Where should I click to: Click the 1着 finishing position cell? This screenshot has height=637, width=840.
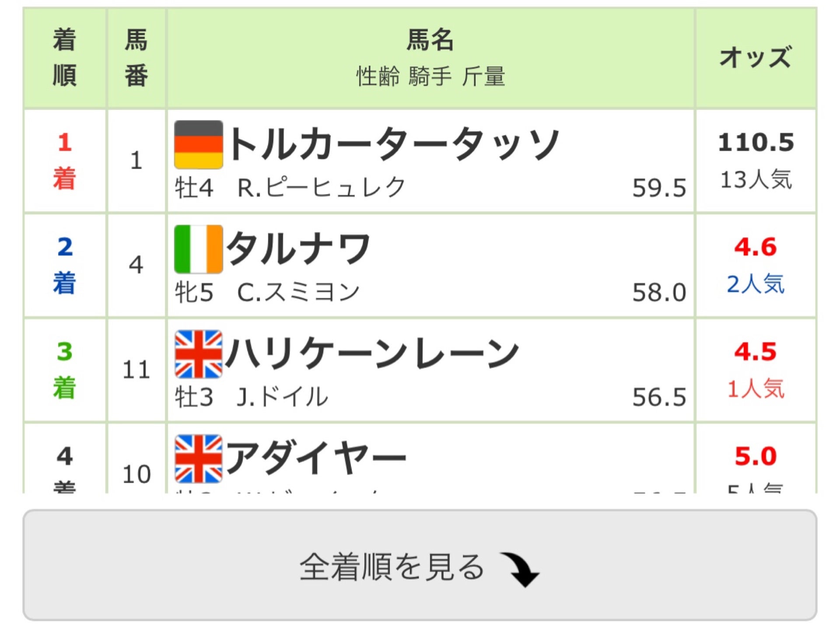tap(65, 161)
